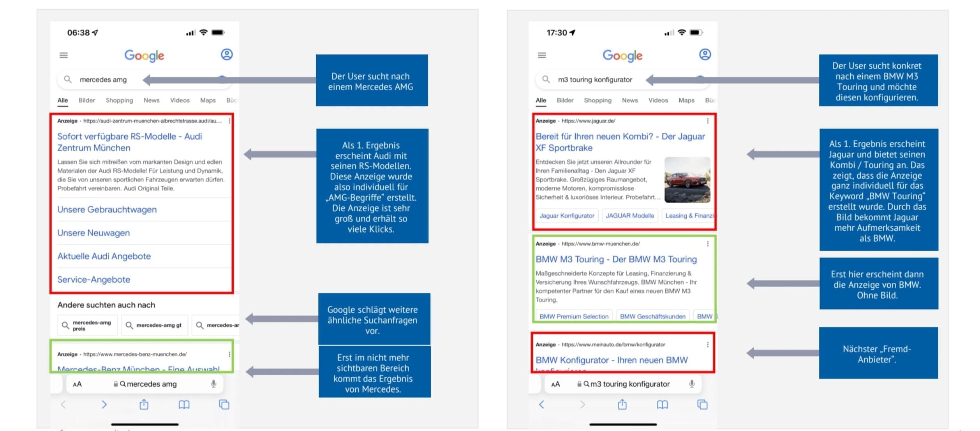Open hamburger menu in left phone
The image size is (980, 431).
pos(63,55)
